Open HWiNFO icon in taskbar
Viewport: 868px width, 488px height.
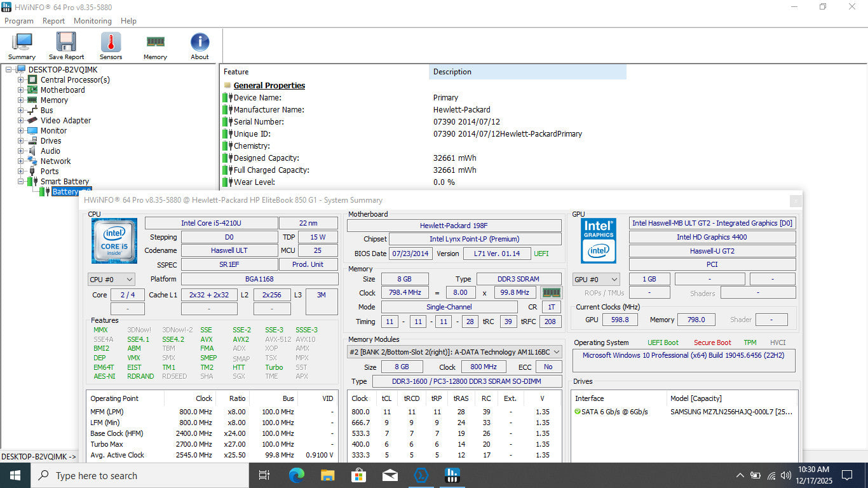click(x=452, y=475)
